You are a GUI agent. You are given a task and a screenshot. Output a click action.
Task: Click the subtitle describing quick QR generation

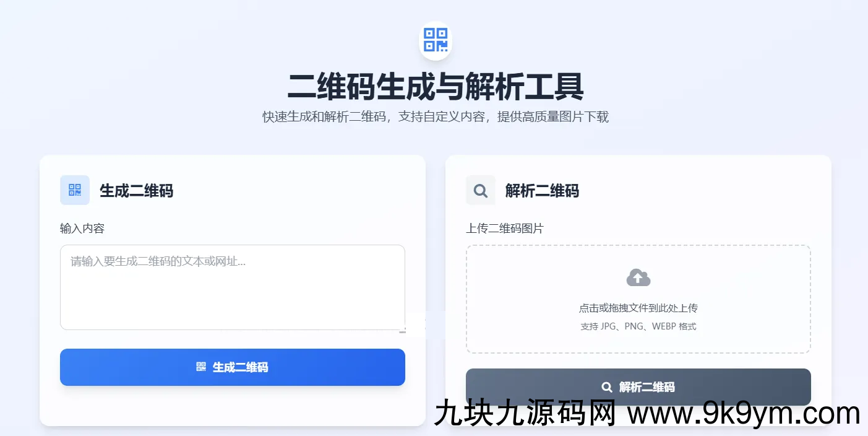pyautogui.click(x=436, y=117)
